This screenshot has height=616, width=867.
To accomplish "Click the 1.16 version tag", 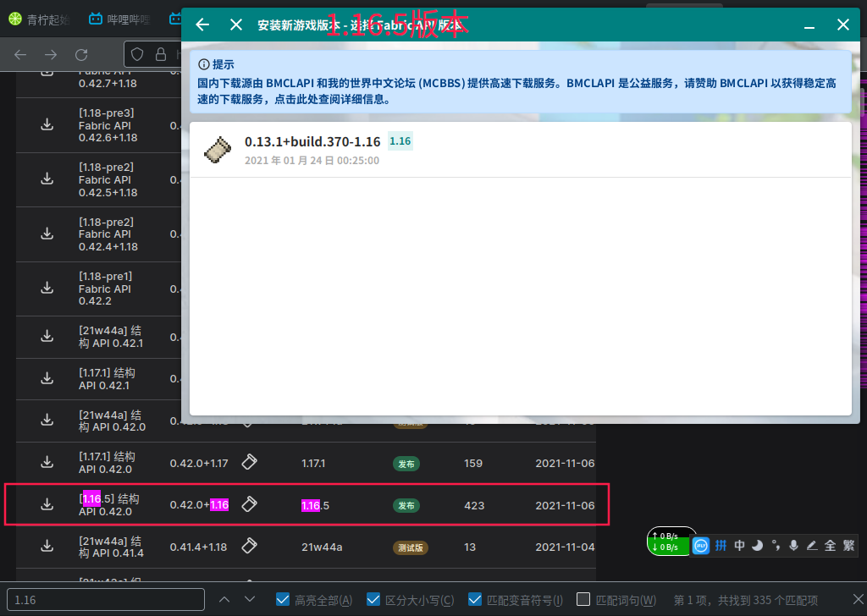I will 400,141.
